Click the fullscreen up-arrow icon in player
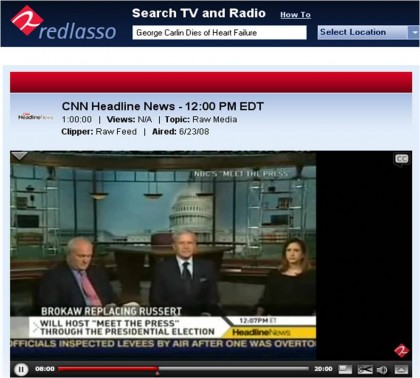 point(401,369)
